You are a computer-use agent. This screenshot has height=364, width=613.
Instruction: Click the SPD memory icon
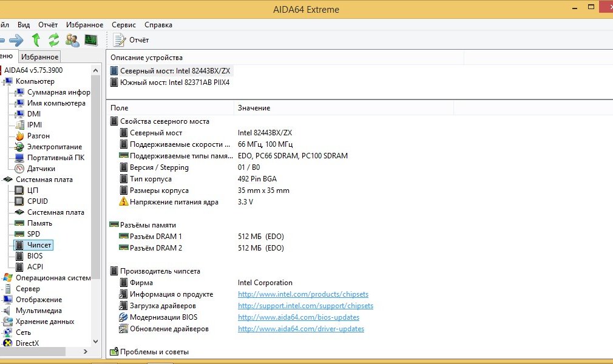19,234
